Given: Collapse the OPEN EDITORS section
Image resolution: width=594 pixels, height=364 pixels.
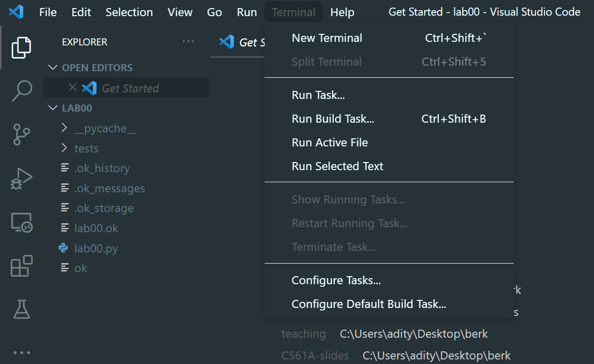Looking at the screenshot, I should 53,67.
